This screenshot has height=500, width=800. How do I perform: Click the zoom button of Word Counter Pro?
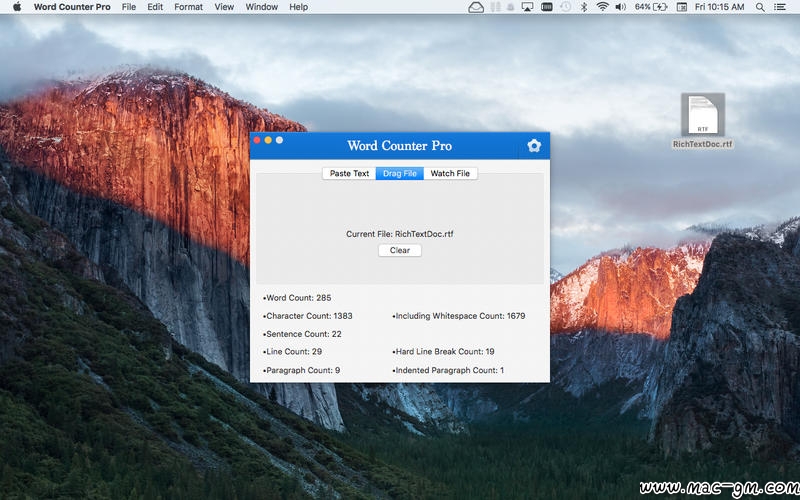280,140
